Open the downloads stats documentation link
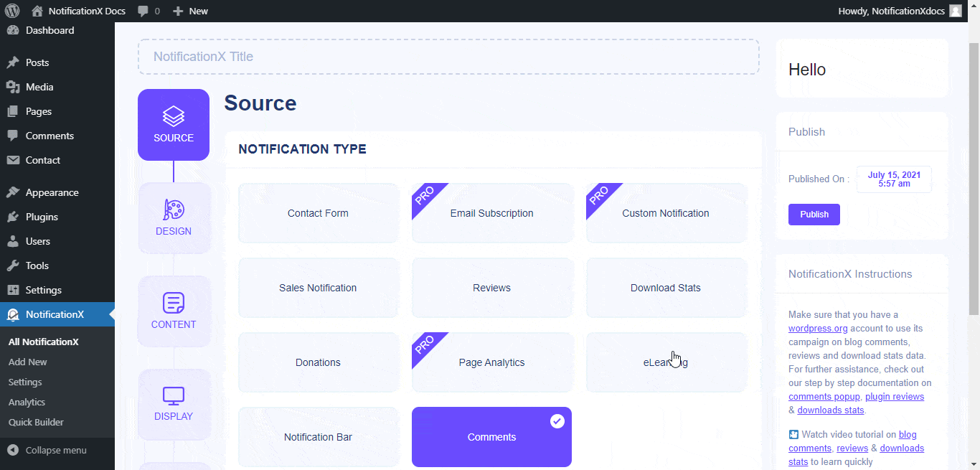 coord(831,410)
